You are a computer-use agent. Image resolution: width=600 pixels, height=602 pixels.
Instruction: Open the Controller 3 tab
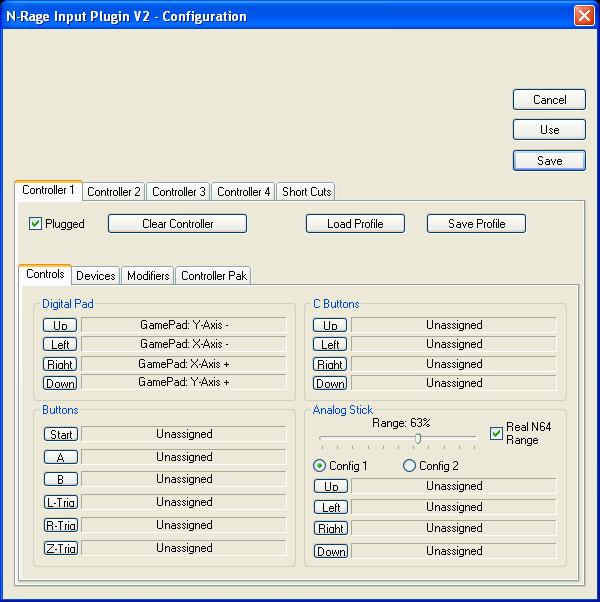(x=179, y=191)
